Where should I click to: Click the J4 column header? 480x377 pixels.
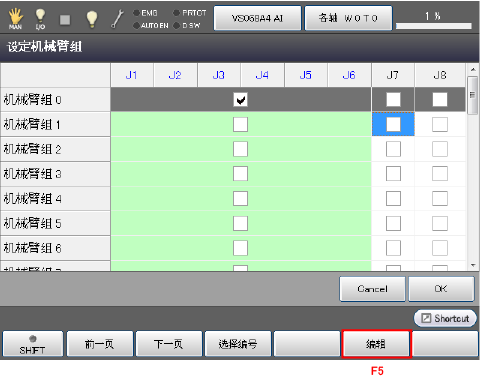tap(262, 75)
